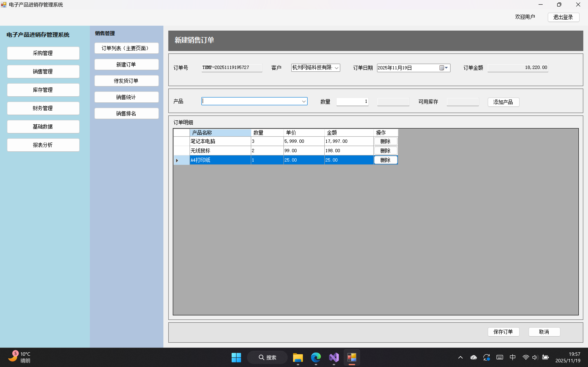This screenshot has width=588, height=367.
Task: Click the volume speaker icon
Action: (535, 357)
